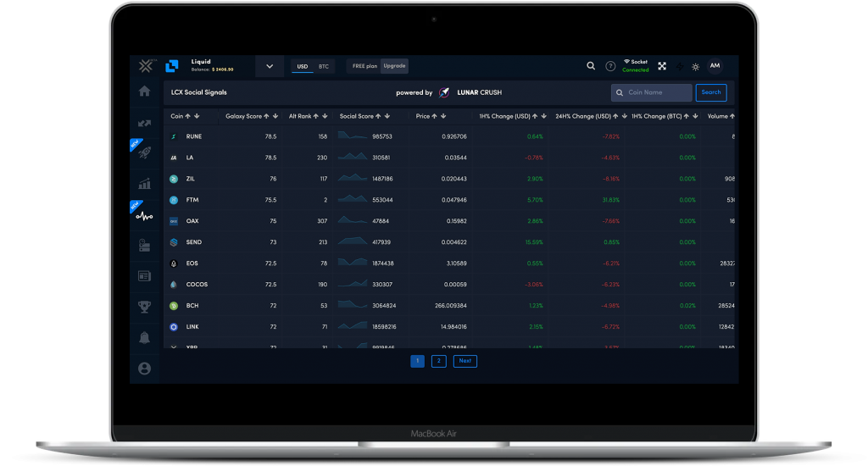Open the Home dashboard from the sidebar
This screenshot has height=466, width=868.
144,92
